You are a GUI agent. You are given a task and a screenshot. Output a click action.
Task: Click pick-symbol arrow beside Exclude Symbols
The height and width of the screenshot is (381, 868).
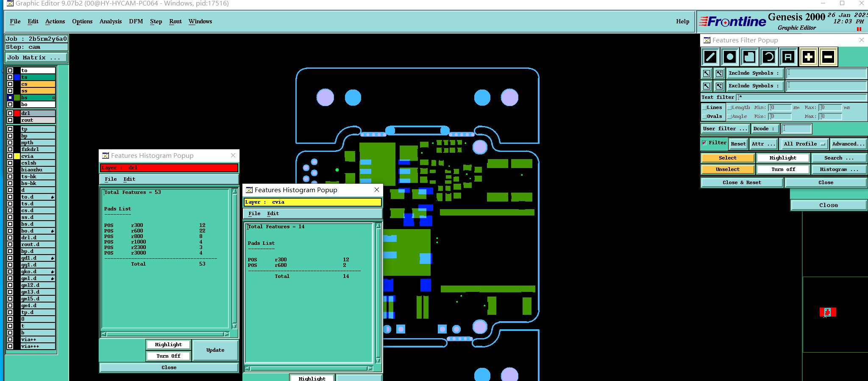pyautogui.click(x=707, y=86)
